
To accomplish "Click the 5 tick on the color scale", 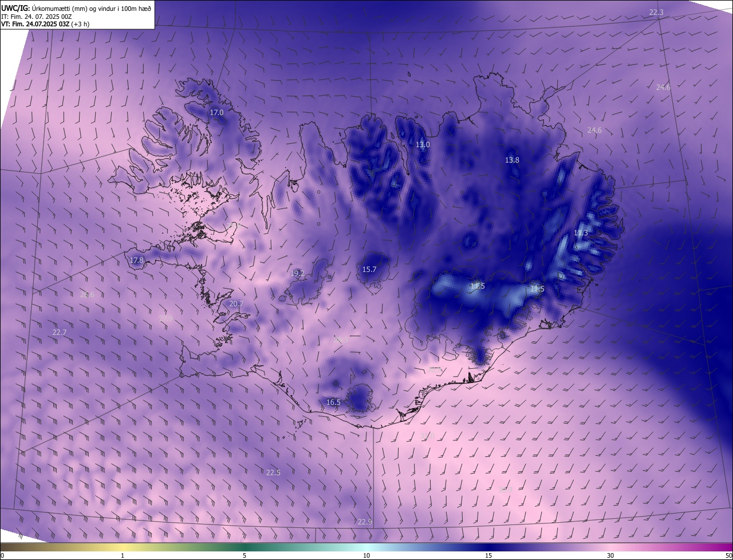I will click(245, 556).
